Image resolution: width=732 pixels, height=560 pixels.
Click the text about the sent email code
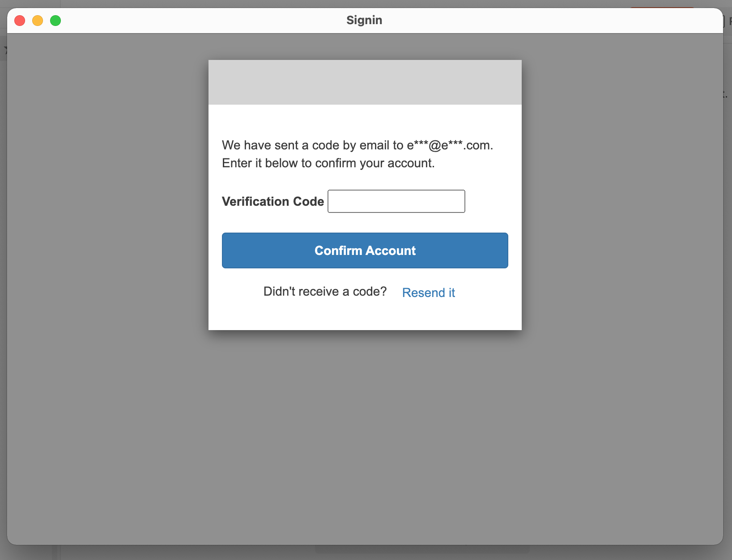[357, 154]
